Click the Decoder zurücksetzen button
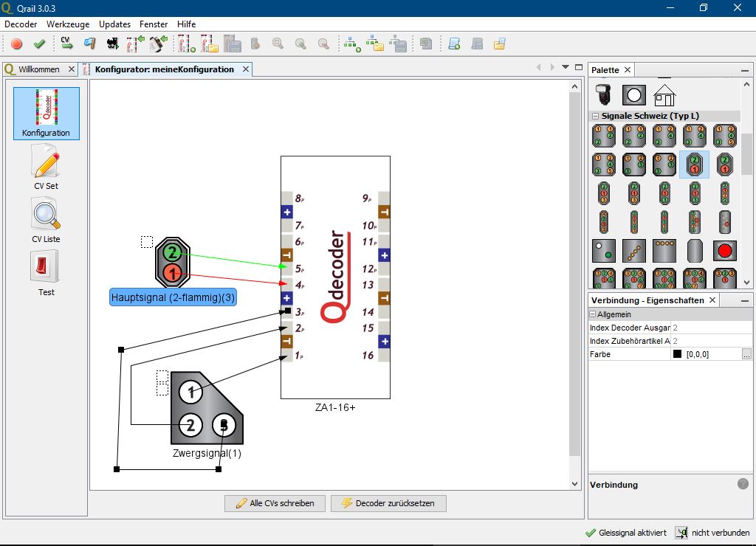The width and height of the screenshot is (756, 546). tap(388, 503)
